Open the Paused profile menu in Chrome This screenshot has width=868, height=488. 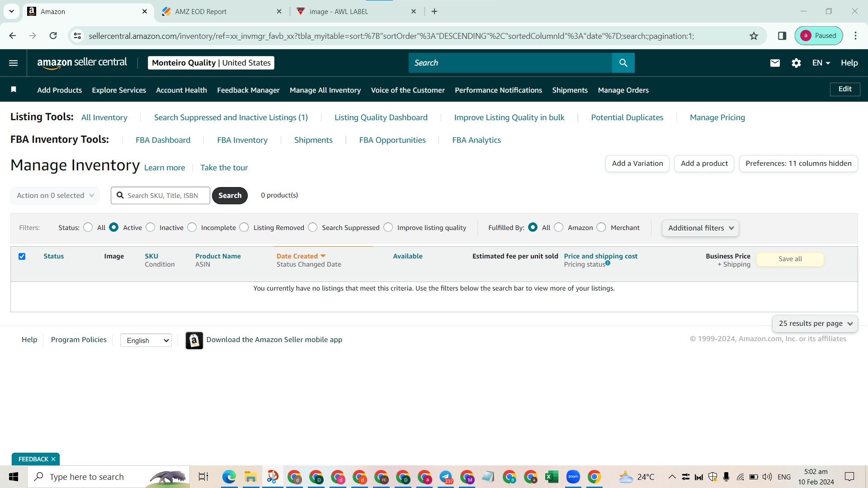tap(819, 36)
